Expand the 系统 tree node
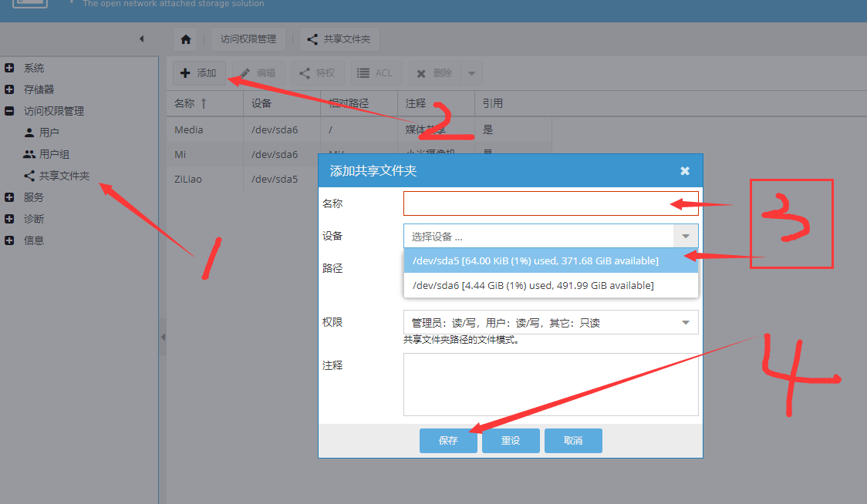Viewport: 867px width, 504px height. tap(9, 68)
